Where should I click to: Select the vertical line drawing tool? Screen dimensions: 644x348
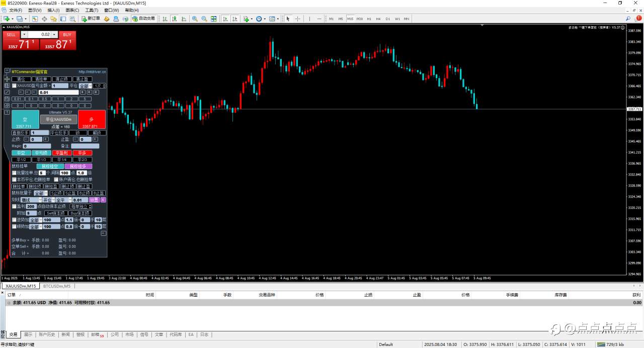(310, 19)
